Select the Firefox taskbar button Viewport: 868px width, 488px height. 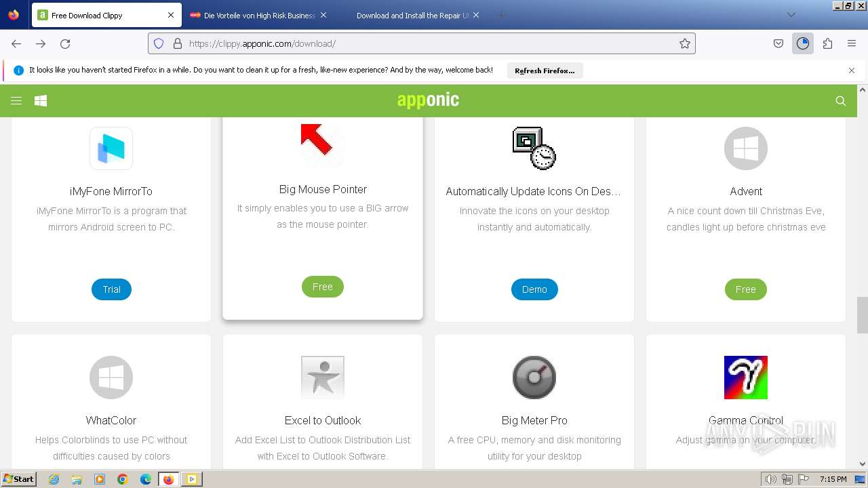point(169,479)
